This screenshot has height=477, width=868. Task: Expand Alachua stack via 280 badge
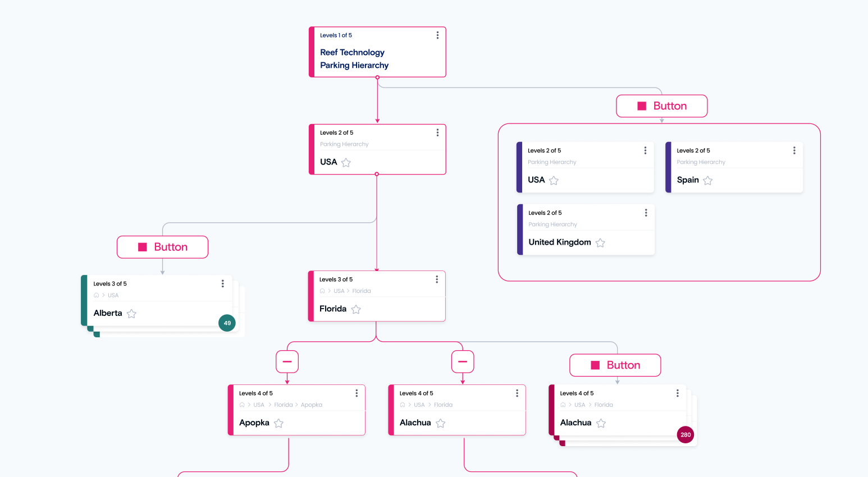(686, 434)
